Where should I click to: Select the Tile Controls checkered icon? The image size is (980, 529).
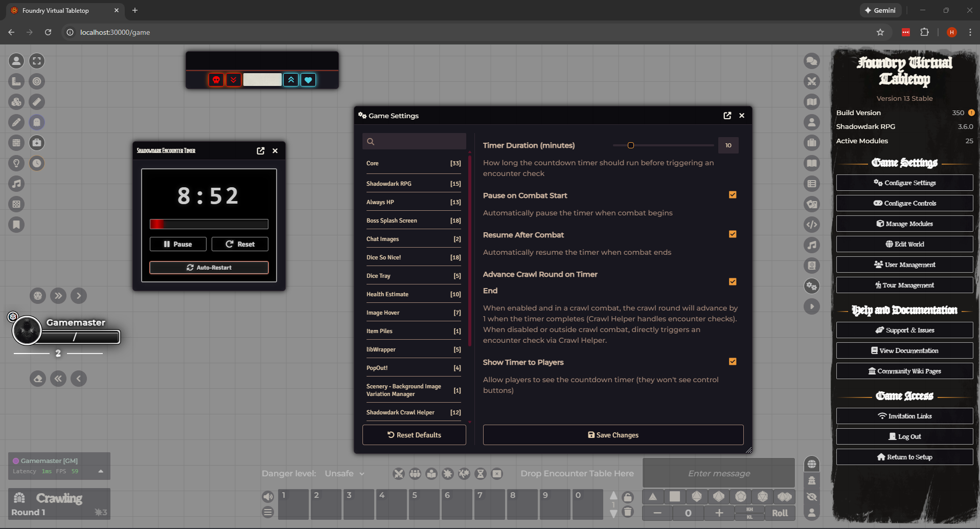tap(16, 204)
